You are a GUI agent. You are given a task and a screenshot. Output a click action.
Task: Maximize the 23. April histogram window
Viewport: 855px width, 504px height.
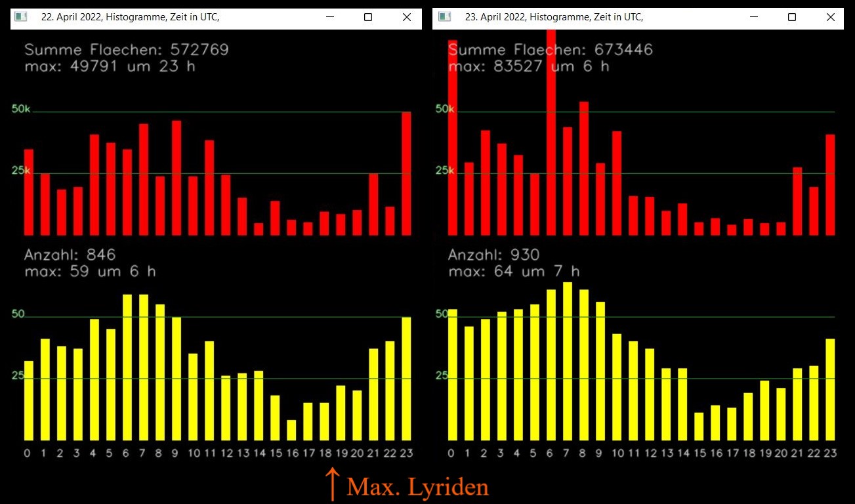[x=792, y=17]
